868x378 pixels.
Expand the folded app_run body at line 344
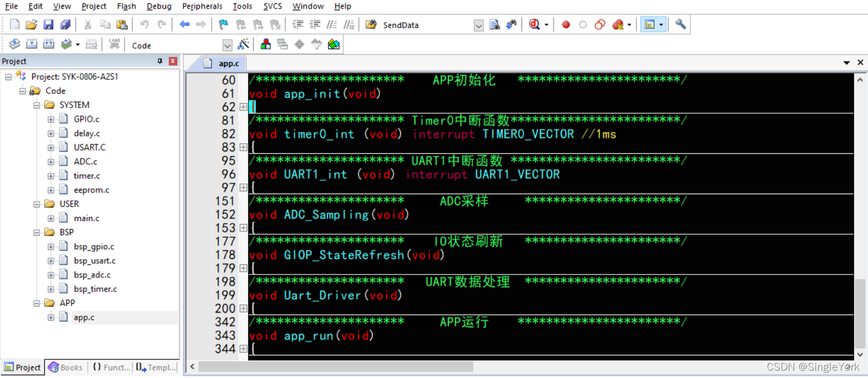click(x=243, y=349)
